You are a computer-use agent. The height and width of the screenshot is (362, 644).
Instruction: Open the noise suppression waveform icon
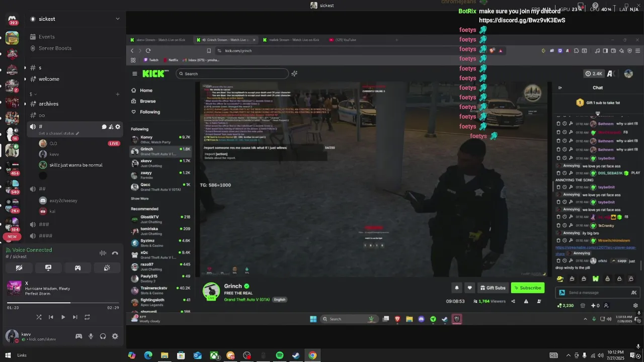coord(103,253)
